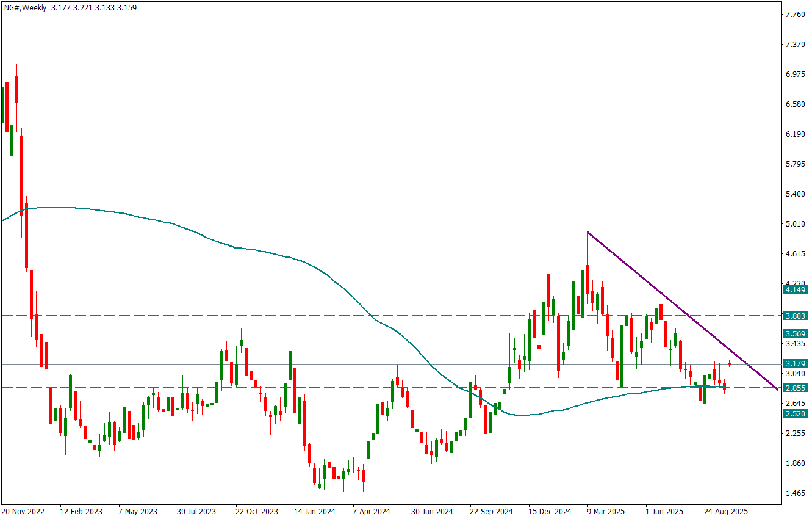Click the 15 Dec 2024 date label
Viewport: 812px width, 519px height.
(x=550, y=511)
